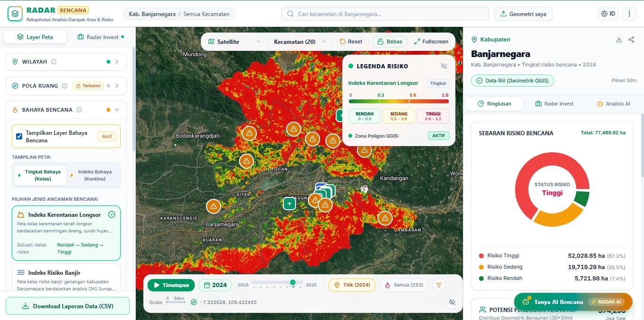Select Indeks Bahaya (Kontinu) display mode

[92, 175]
